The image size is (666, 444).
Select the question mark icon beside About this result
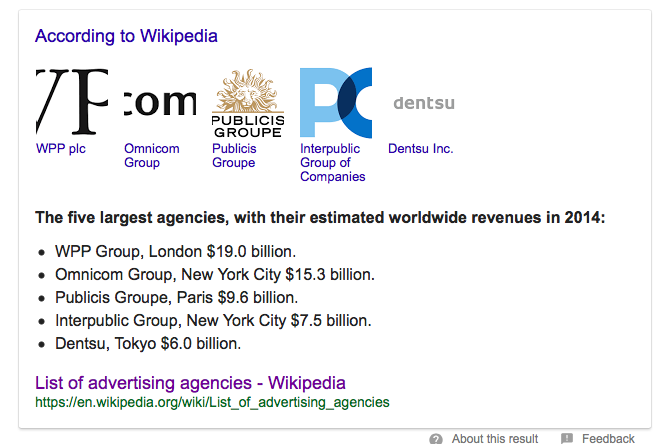pyautogui.click(x=436, y=439)
